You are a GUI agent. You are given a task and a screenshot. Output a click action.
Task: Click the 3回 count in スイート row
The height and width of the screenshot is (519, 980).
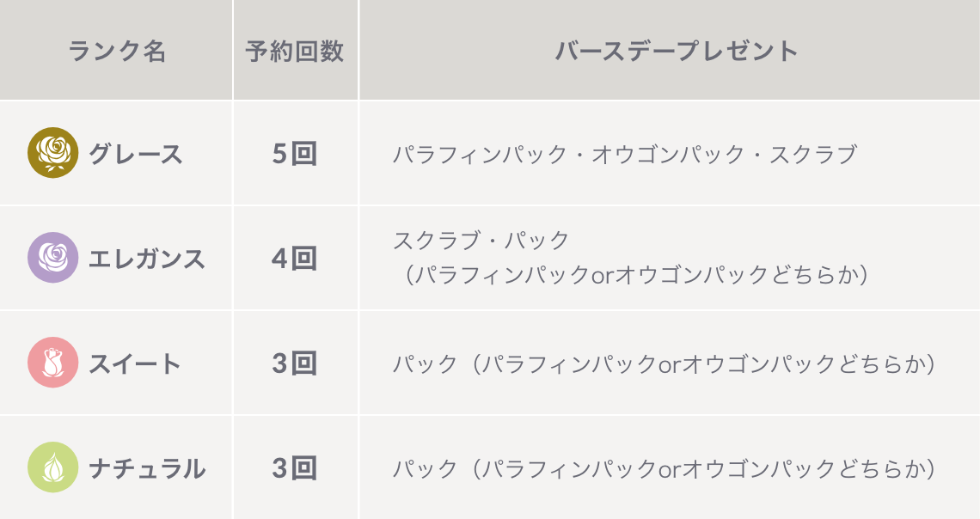(x=295, y=363)
